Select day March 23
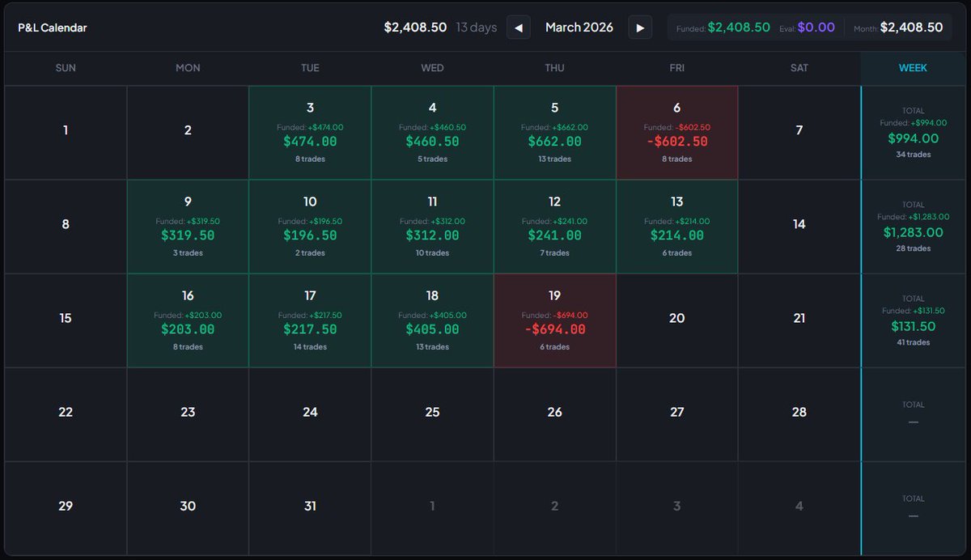Image resolution: width=971 pixels, height=560 pixels. click(188, 414)
